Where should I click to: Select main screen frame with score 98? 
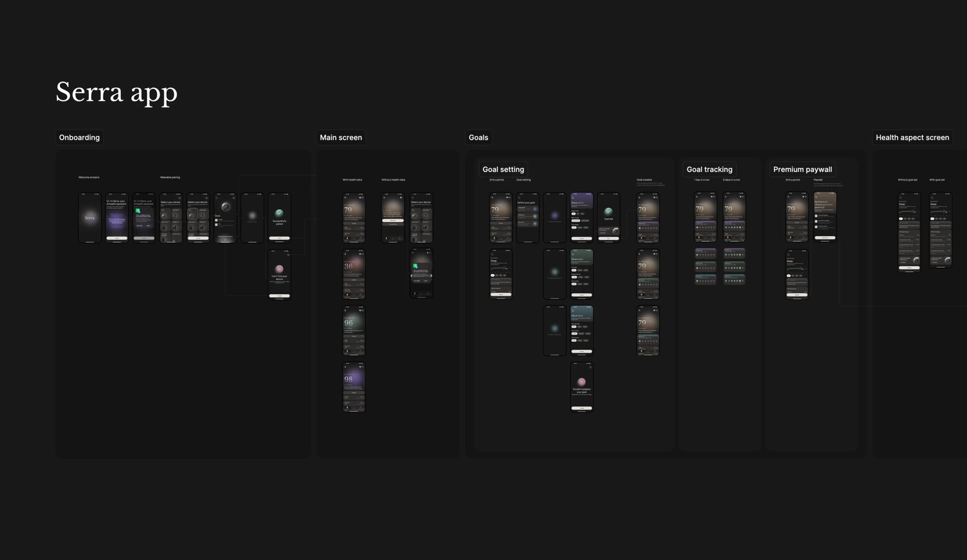(x=354, y=387)
